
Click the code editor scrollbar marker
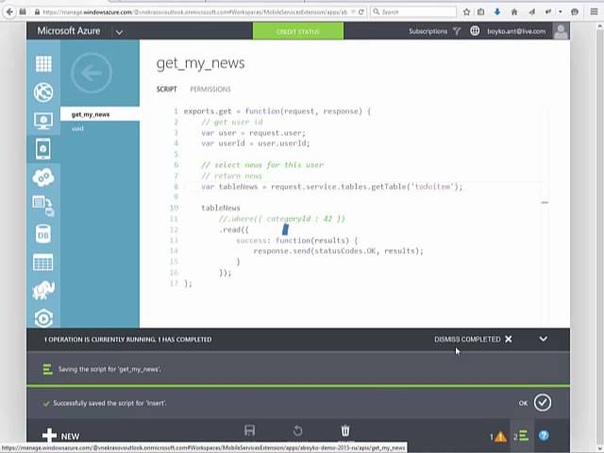click(x=545, y=202)
